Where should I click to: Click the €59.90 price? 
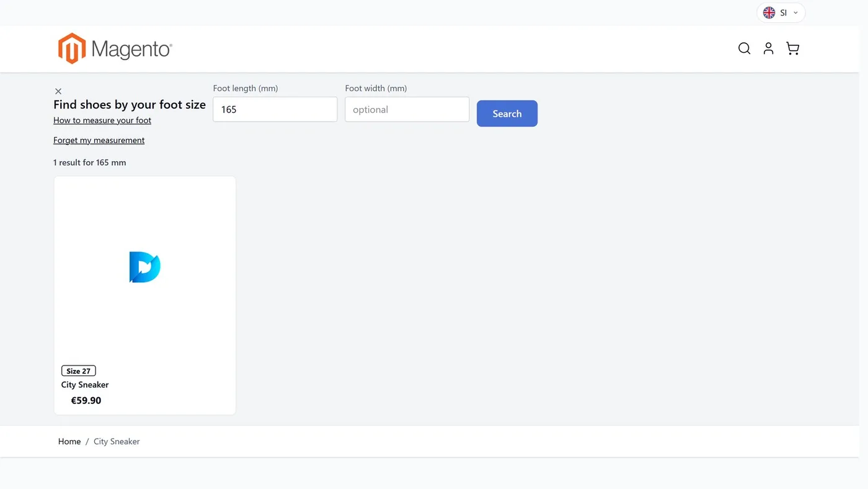[x=86, y=401]
